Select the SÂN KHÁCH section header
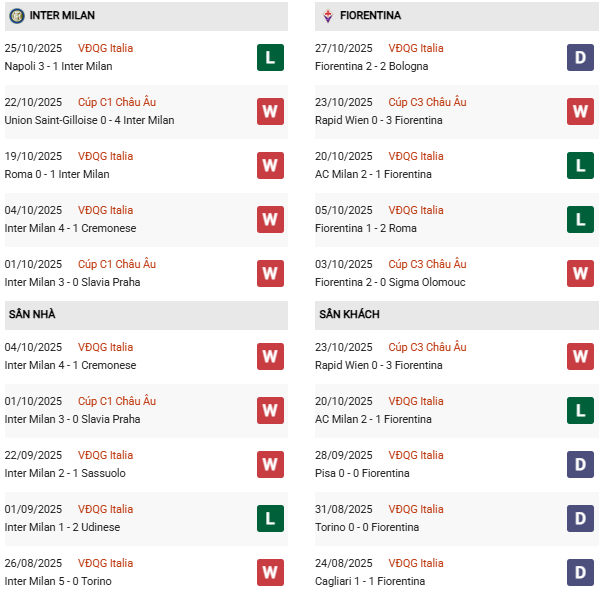600x594 pixels. click(x=349, y=314)
